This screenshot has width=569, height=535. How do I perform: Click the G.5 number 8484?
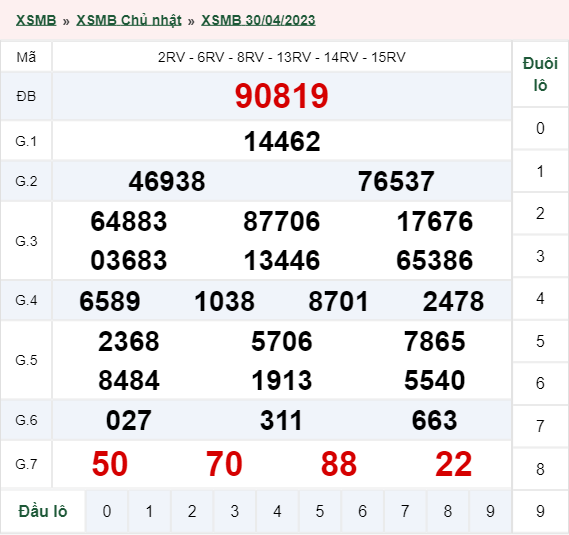(x=129, y=380)
